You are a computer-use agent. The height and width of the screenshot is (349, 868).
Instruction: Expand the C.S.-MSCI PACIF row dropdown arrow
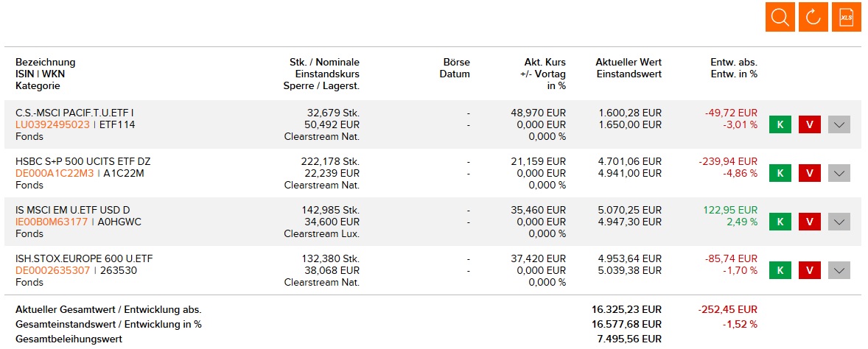coord(839,124)
